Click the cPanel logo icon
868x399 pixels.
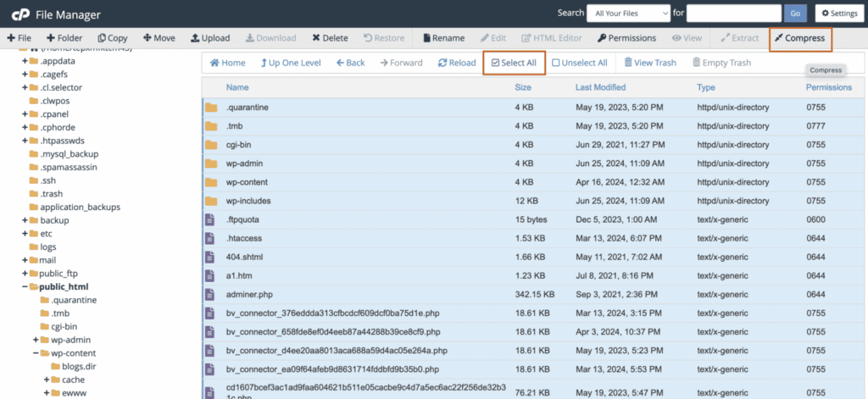[19, 14]
